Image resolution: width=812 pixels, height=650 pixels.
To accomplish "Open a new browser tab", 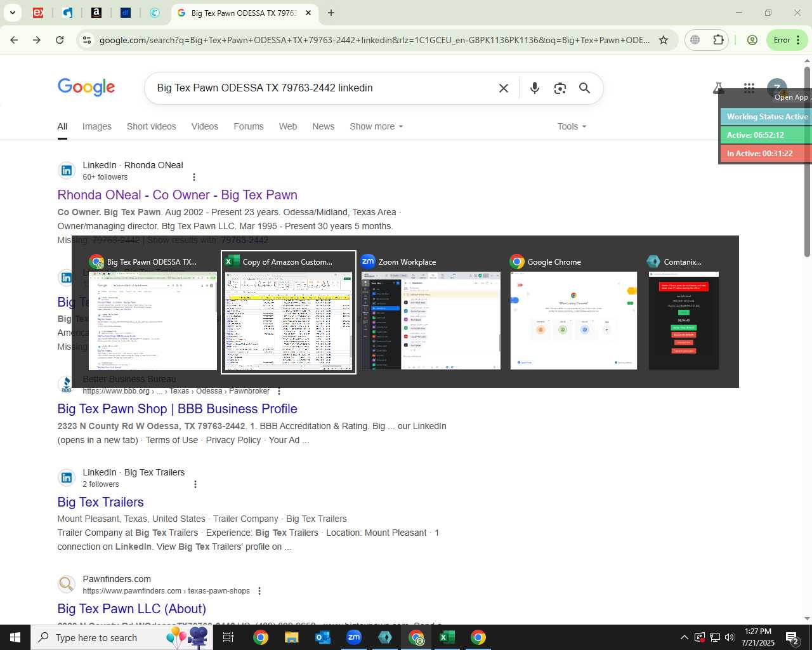I will pos(331,13).
